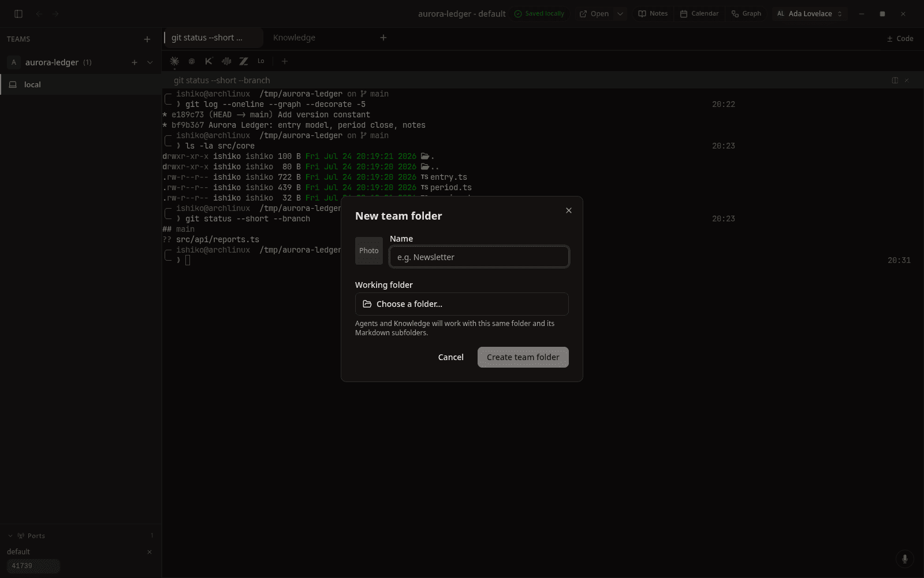924x578 pixels.
Task: Collapse the aurora-ledger team chevron
Action: (150, 62)
